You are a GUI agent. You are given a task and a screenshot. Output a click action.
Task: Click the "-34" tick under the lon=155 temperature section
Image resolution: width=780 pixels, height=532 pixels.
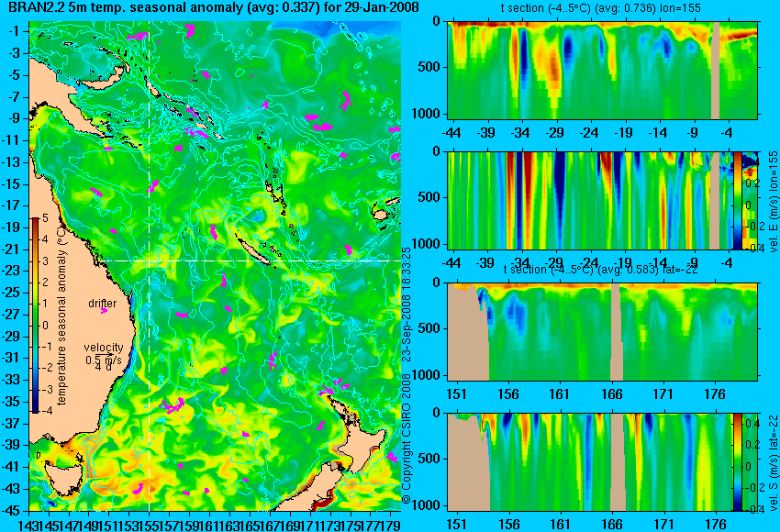pos(520,133)
